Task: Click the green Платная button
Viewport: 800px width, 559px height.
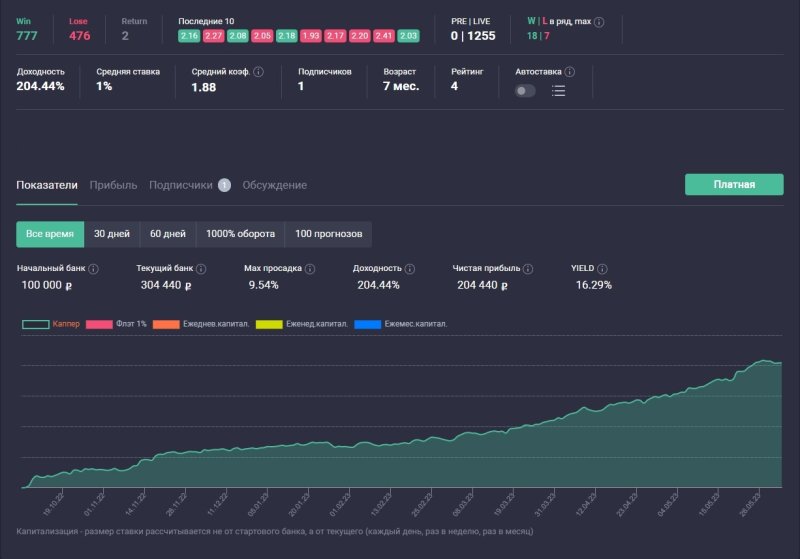Action: pyautogui.click(x=733, y=184)
